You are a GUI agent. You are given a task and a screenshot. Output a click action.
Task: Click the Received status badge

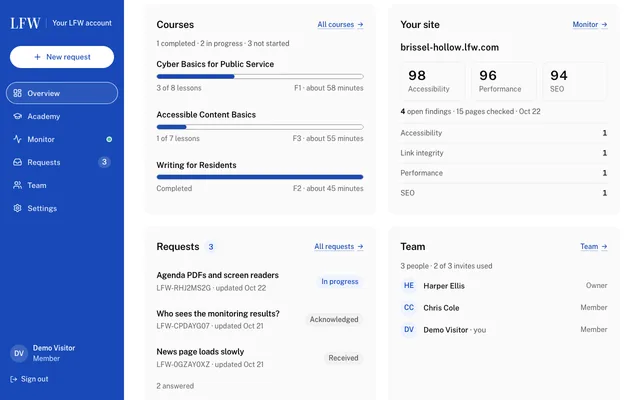[x=343, y=358]
